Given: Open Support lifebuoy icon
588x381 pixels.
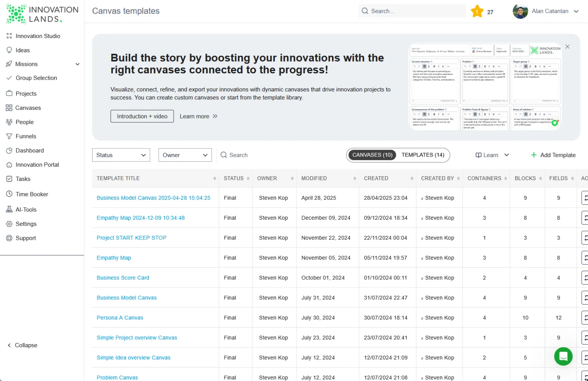Looking at the screenshot, I should (x=9, y=238).
